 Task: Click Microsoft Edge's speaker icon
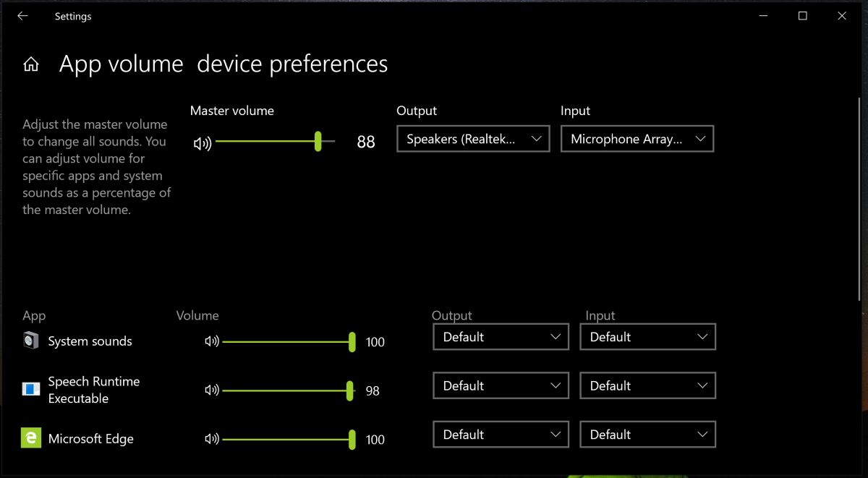click(x=212, y=438)
